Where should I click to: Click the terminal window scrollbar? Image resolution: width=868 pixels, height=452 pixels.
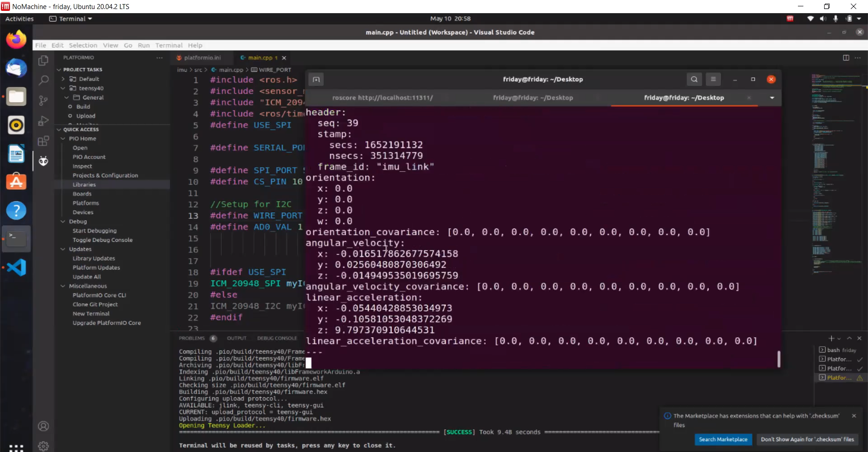(778, 359)
